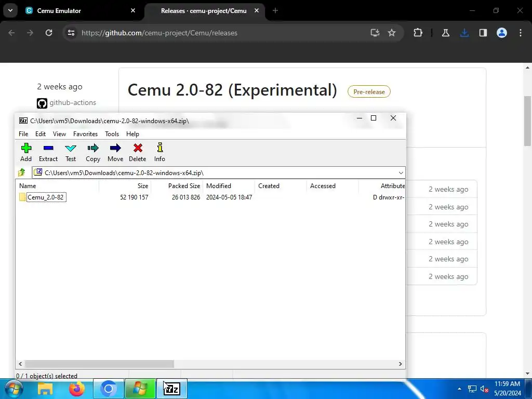Open the Tools menu in 7-Zip
This screenshot has width=532, height=399.
pyautogui.click(x=112, y=134)
